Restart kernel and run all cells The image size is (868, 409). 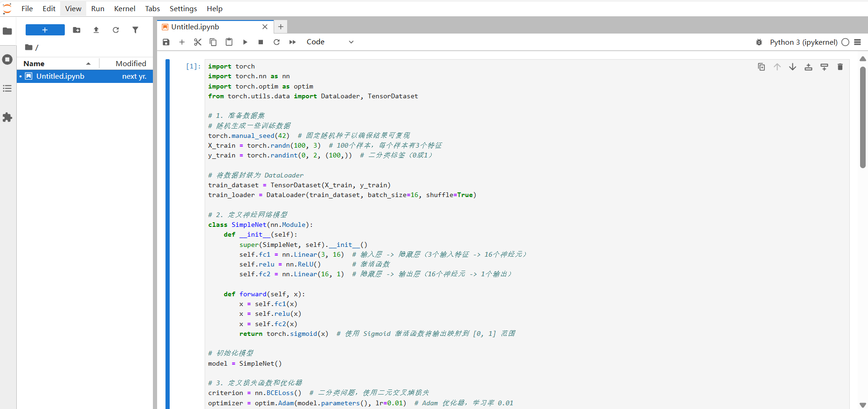292,42
